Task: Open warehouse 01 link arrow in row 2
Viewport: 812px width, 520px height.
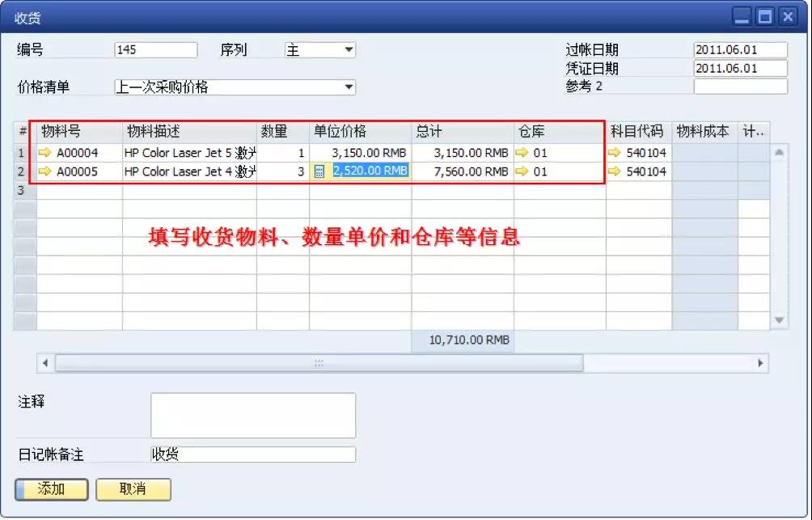Action: [x=522, y=171]
